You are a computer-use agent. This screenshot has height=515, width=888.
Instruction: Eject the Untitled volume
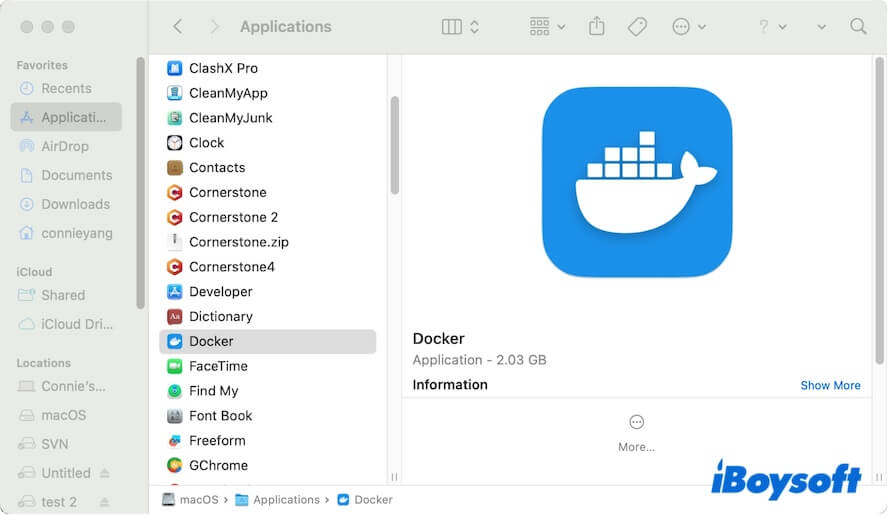[x=105, y=473]
